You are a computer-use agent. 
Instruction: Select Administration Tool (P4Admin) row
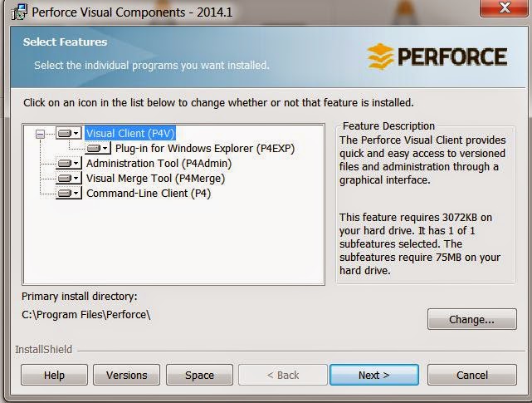click(159, 163)
